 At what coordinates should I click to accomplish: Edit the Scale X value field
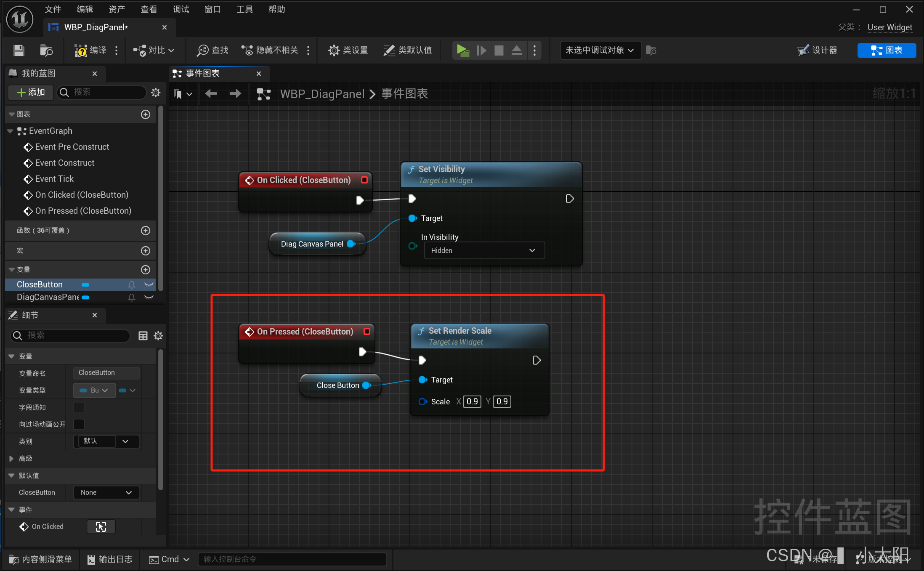(472, 401)
